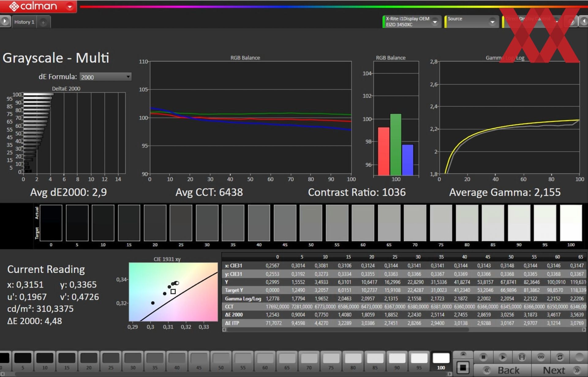Click the Contrast Ratio: 1036 readout
Screen dimensions: 588x377
[x=357, y=192]
